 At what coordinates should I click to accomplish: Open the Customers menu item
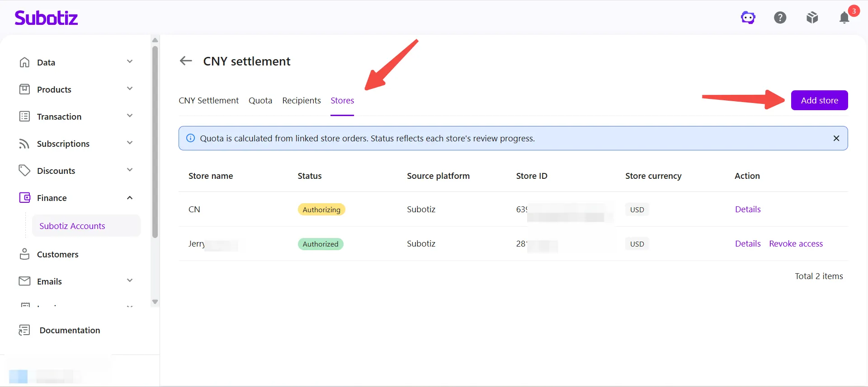tap(57, 254)
